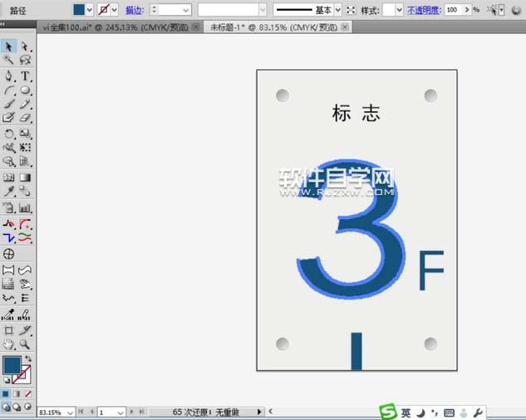Switch to vi全集100.ai document tab
The width and height of the screenshot is (526, 420).
pos(116,27)
